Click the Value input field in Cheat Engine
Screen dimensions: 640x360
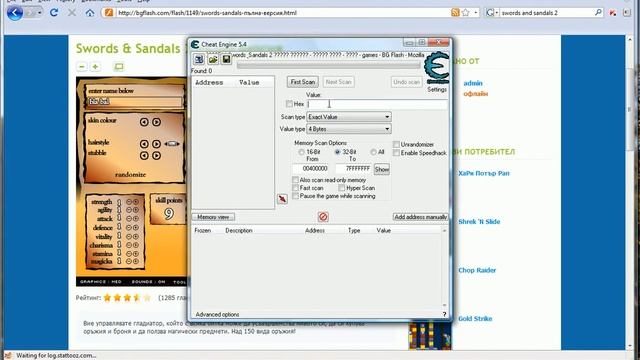pos(377,104)
